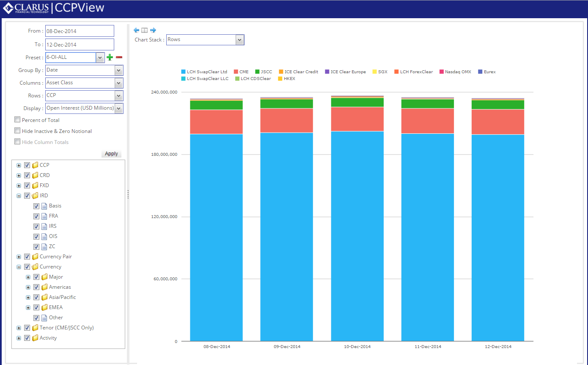Click the EMEA folder icon

coord(45,307)
